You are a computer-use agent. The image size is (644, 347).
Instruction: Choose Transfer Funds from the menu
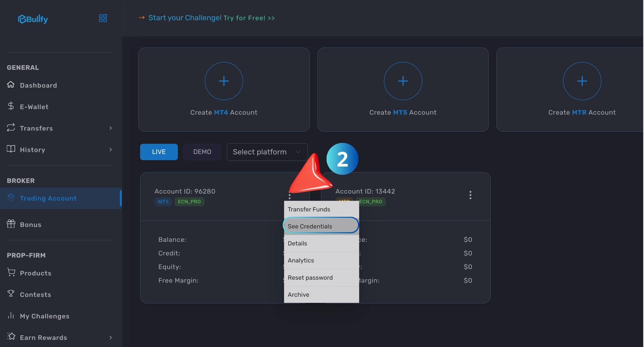click(321, 209)
